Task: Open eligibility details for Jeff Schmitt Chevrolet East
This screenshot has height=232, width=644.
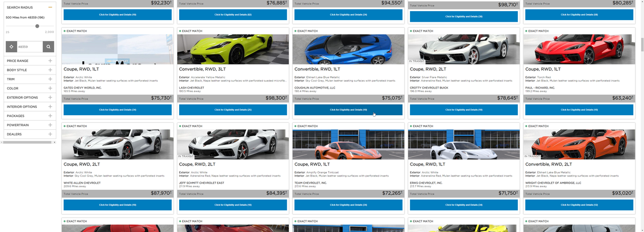Action: [233, 205]
